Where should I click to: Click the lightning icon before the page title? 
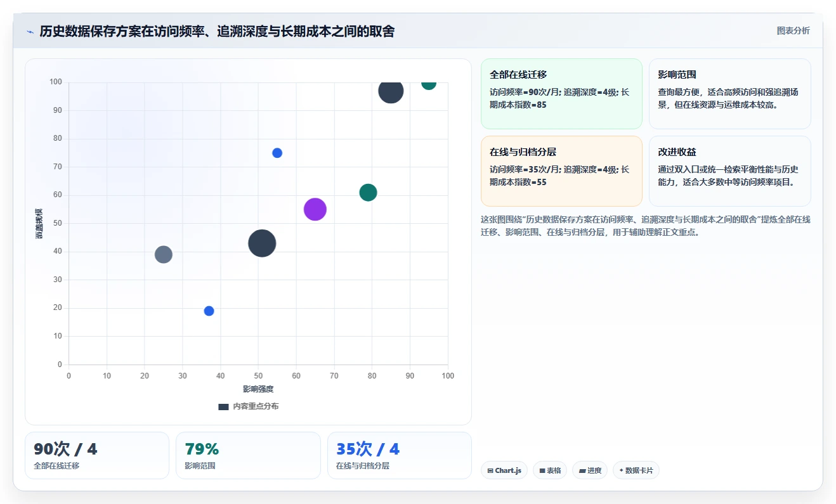[30, 31]
